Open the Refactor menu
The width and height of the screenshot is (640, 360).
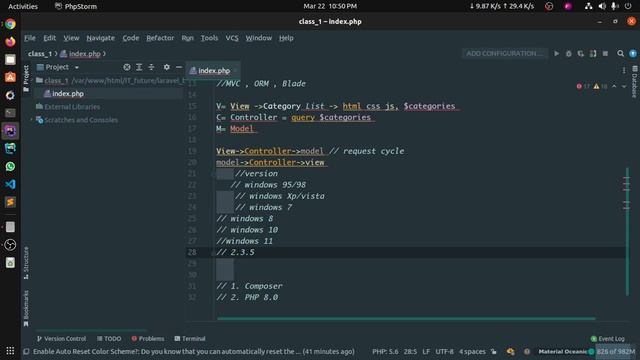click(x=160, y=38)
